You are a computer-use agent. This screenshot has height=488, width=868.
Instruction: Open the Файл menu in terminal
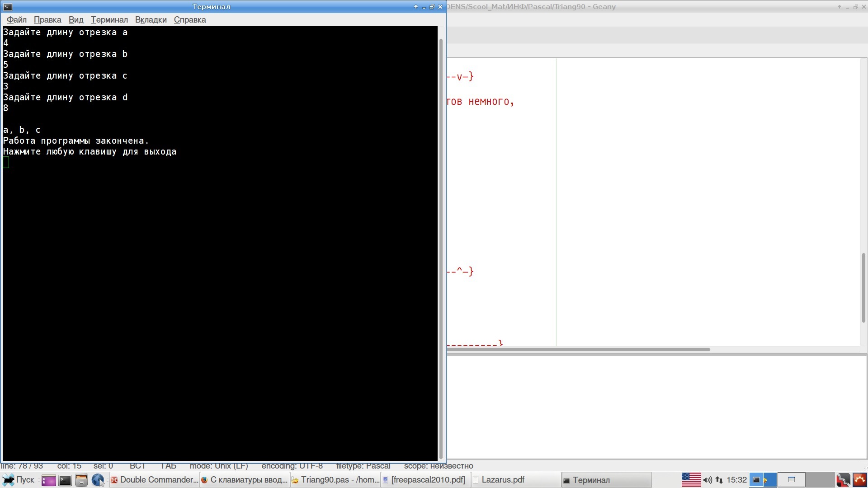tap(17, 20)
